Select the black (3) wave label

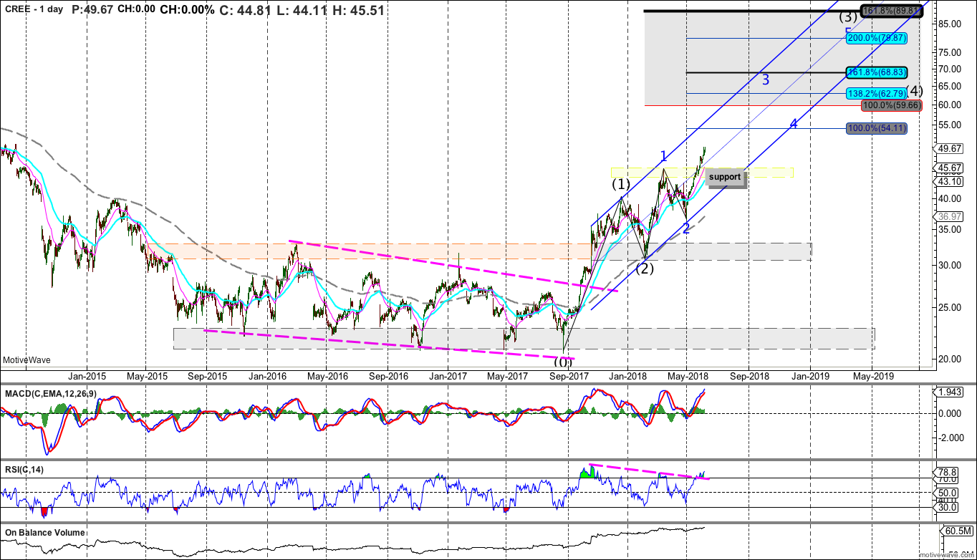pos(849,16)
